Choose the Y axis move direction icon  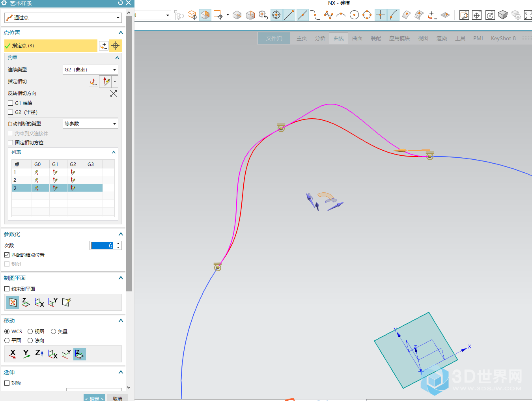[x=26, y=354]
